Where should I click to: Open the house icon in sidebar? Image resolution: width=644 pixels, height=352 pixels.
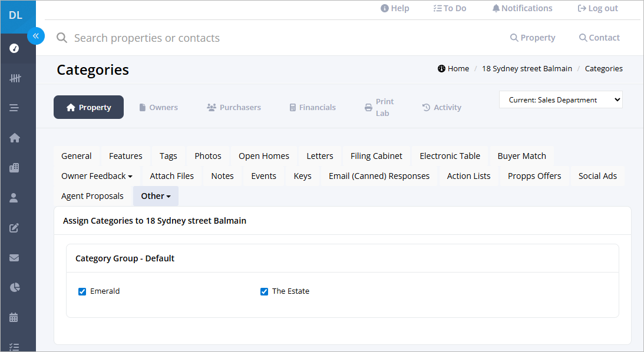point(15,138)
